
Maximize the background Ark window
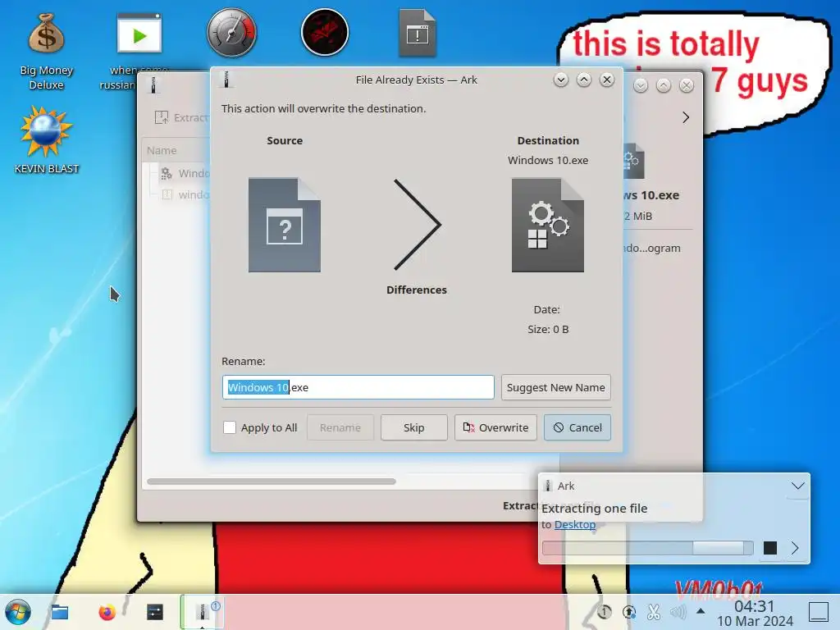tap(664, 85)
